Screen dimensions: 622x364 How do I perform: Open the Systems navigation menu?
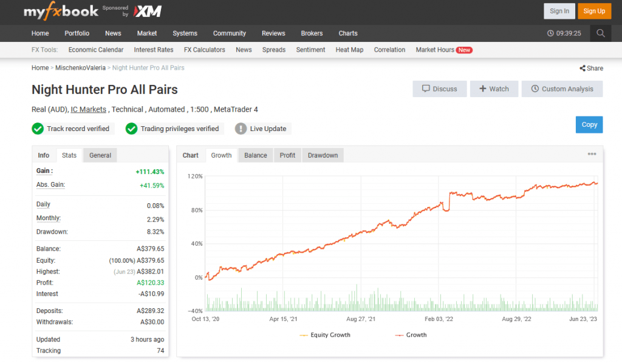point(185,33)
